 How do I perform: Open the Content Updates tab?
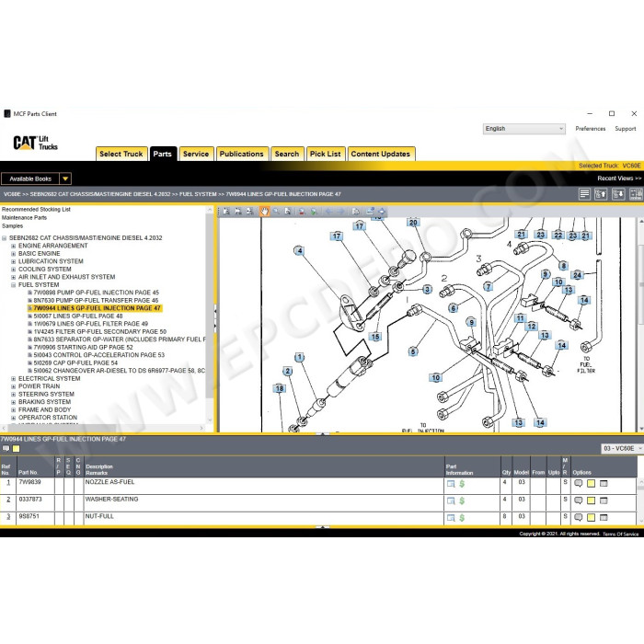coord(381,154)
